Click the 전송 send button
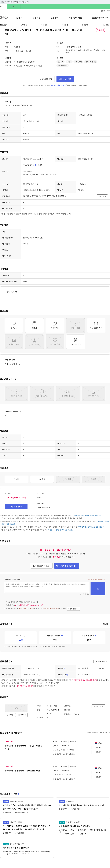110x868 pixels. [98, 589]
